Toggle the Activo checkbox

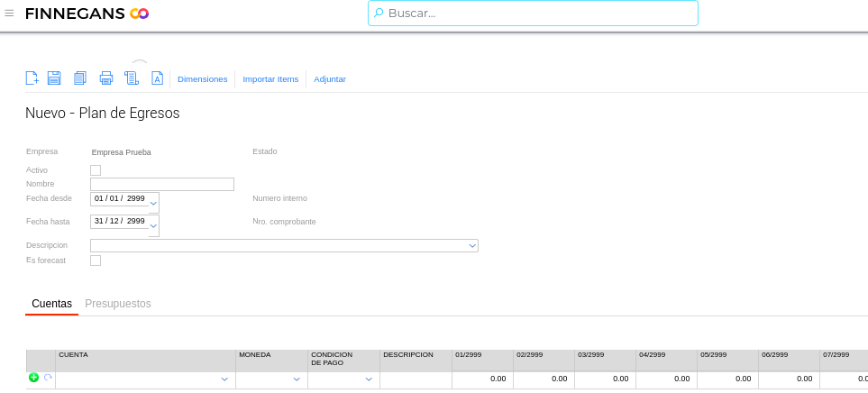tap(96, 170)
